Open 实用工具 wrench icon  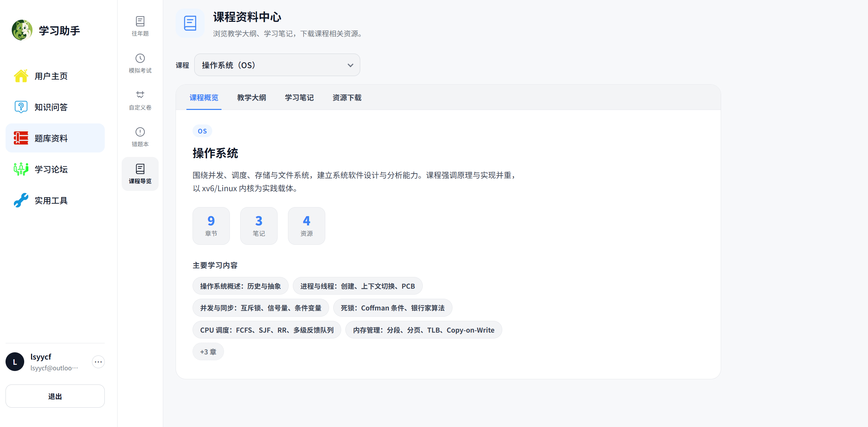tap(21, 200)
